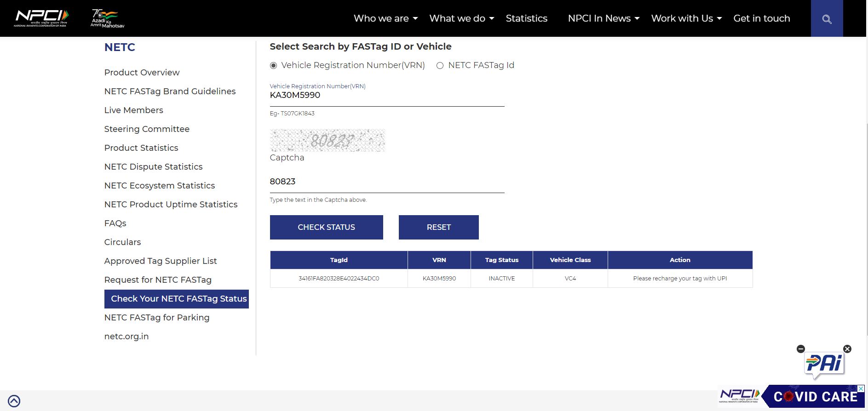Minimize the PAi chatbot widget
The width and height of the screenshot is (868, 411).
801,349
